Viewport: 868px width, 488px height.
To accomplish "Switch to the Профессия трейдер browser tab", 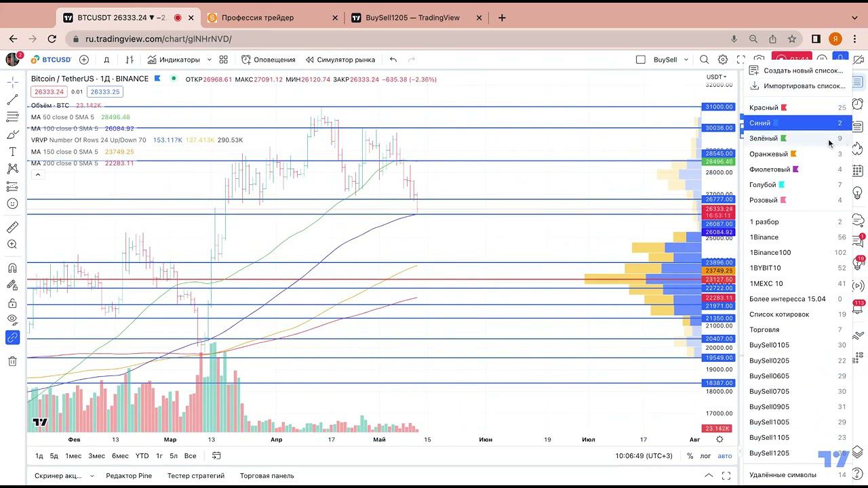I will (x=273, y=18).
